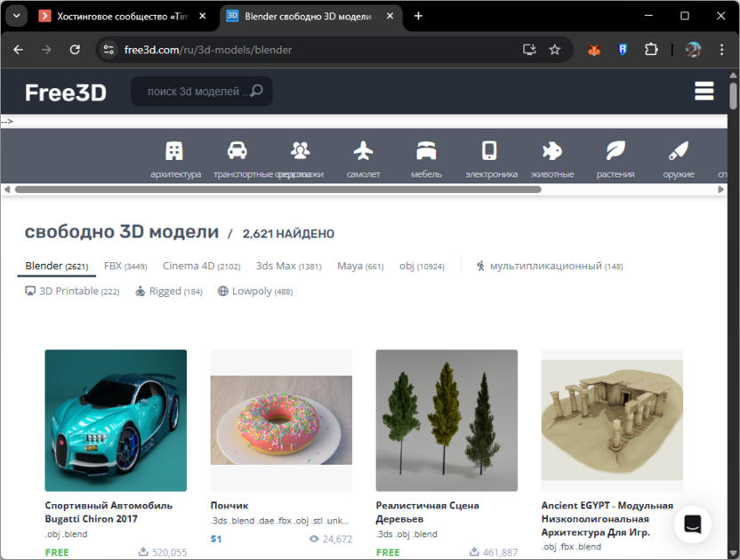The width and height of the screenshot is (740, 560).
Task: Click the Free3D logo
Action: click(66, 92)
